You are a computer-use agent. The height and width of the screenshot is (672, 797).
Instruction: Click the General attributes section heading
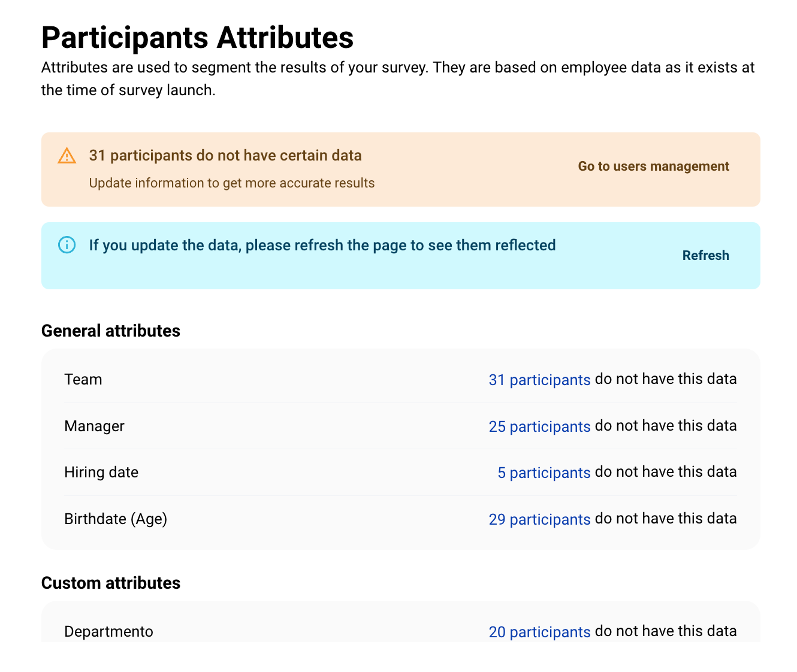[x=111, y=331]
